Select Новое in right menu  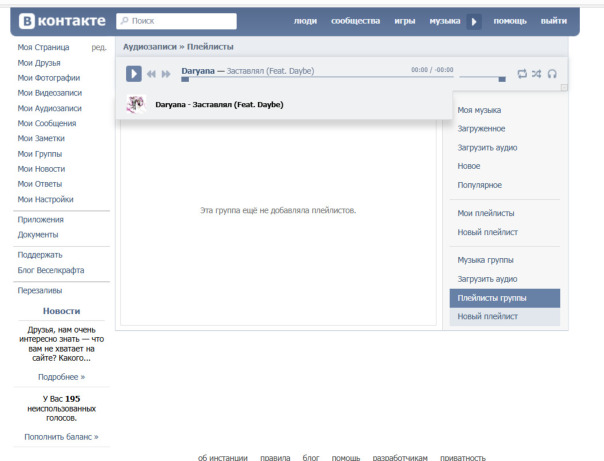tap(469, 166)
